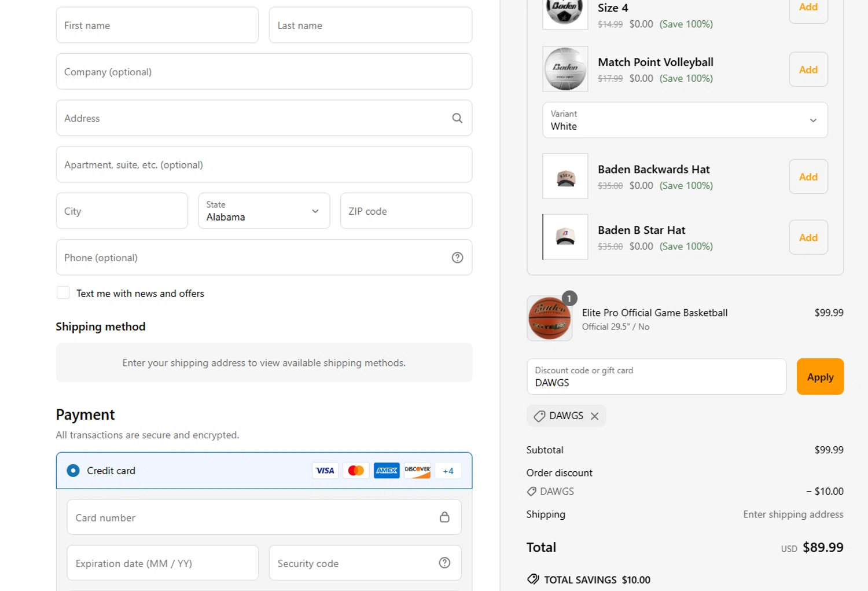Click the Subtotal $99.99 value

click(x=829, y=450)
